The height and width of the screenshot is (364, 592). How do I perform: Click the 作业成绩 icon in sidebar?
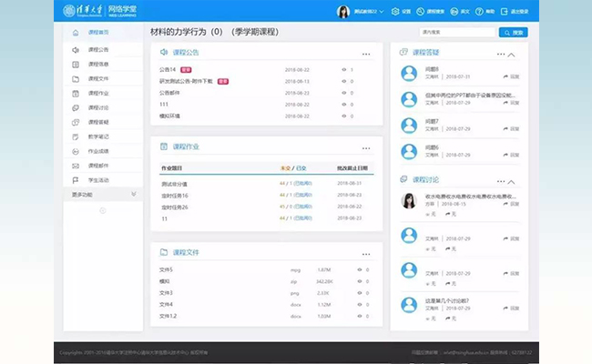click(76, 151)
